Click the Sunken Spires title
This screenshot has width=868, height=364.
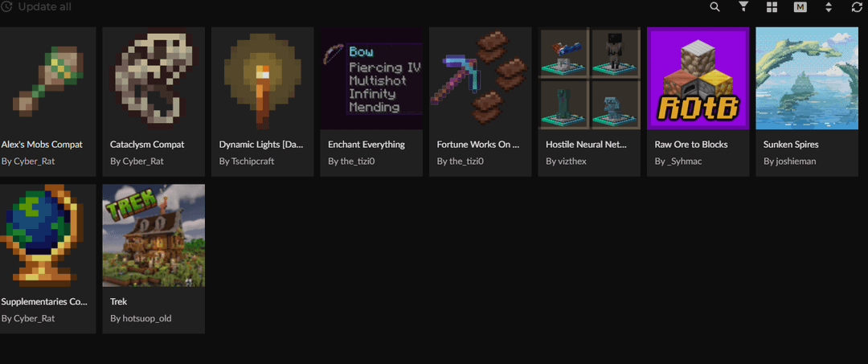pos(791,145)
